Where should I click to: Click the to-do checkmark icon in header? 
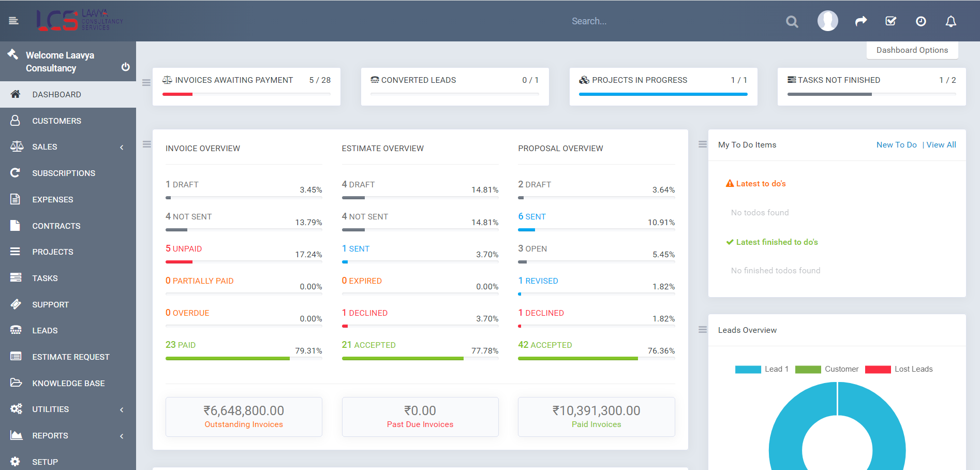[x=890, y=21]
